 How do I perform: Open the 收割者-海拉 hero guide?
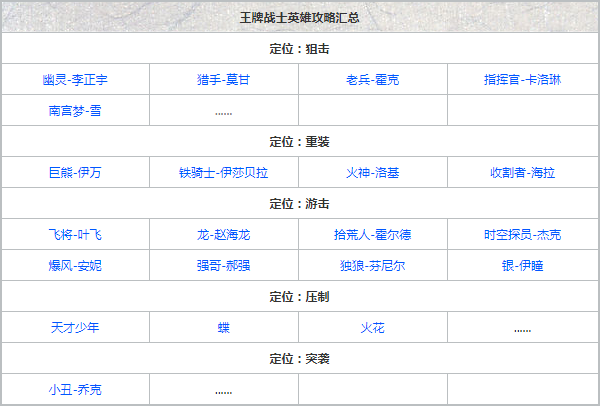pyautogui.click(x=521, y=172)
